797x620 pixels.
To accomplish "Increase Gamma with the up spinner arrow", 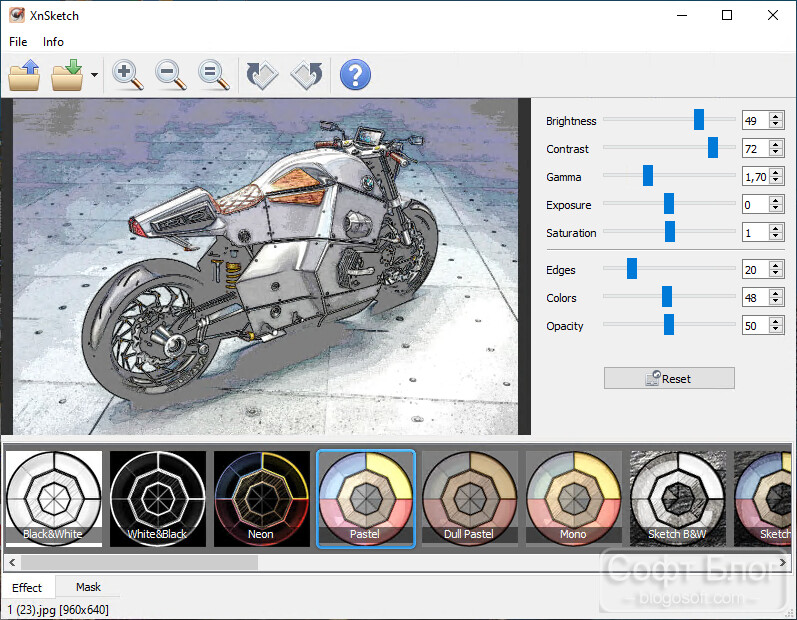I will (776, 172).
